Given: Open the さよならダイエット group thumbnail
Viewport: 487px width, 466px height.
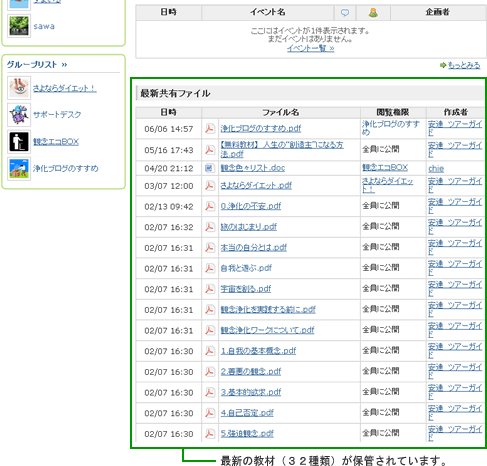Looking at the screenshot, I should (x=19, y=88).
